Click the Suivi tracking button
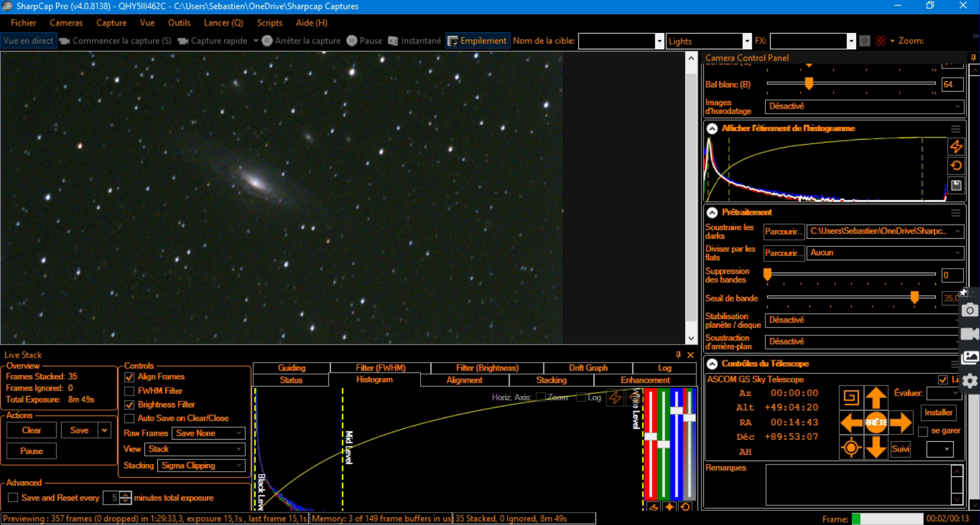 click(x=900, y=449)
